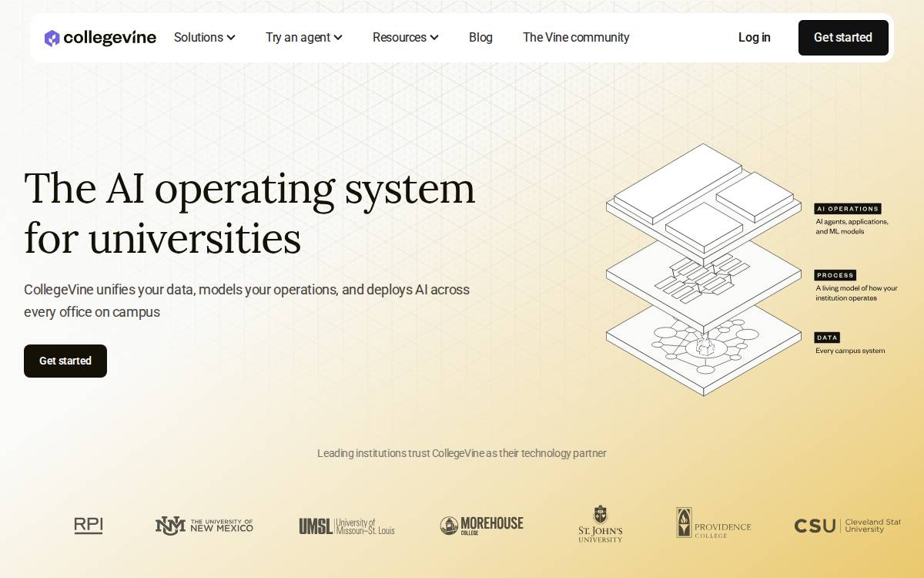924x578 pixels.
Task: Click the University of New Mexico logo
Action: pyautogui.click(x=204, y=526)
